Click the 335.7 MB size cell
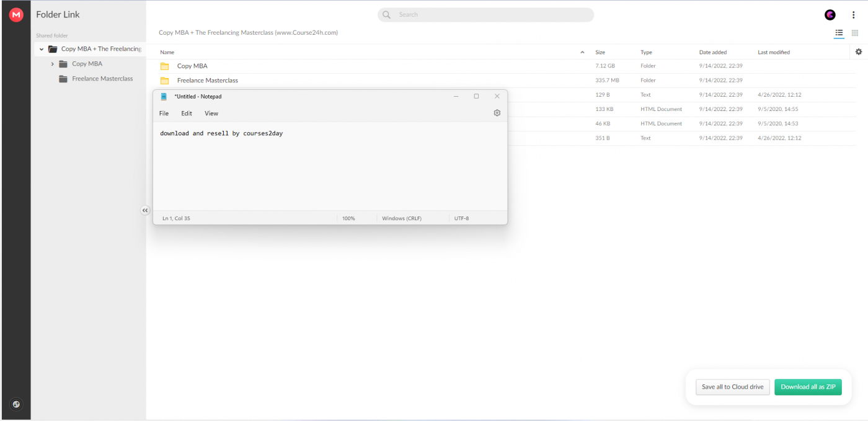The width and height of the screenshot is (868, 421). pyautogui.click(x=607, y=81)
